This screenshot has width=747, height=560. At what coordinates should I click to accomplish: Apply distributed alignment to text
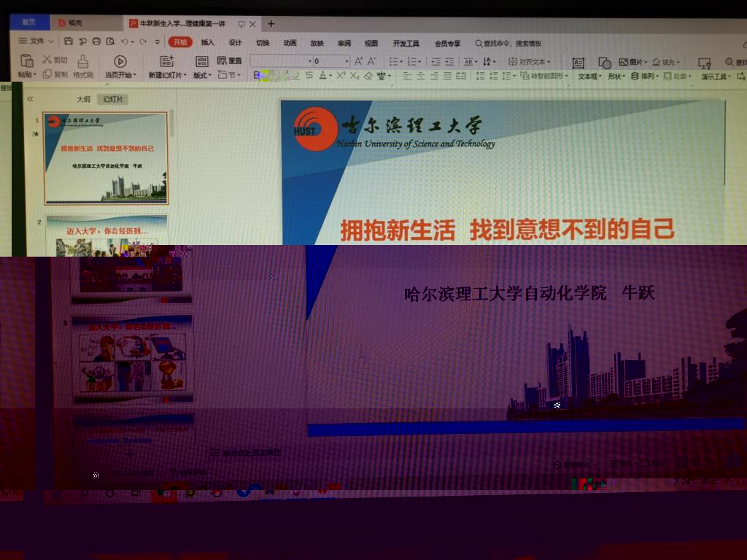pyautogui.click(x=461, y=76)
